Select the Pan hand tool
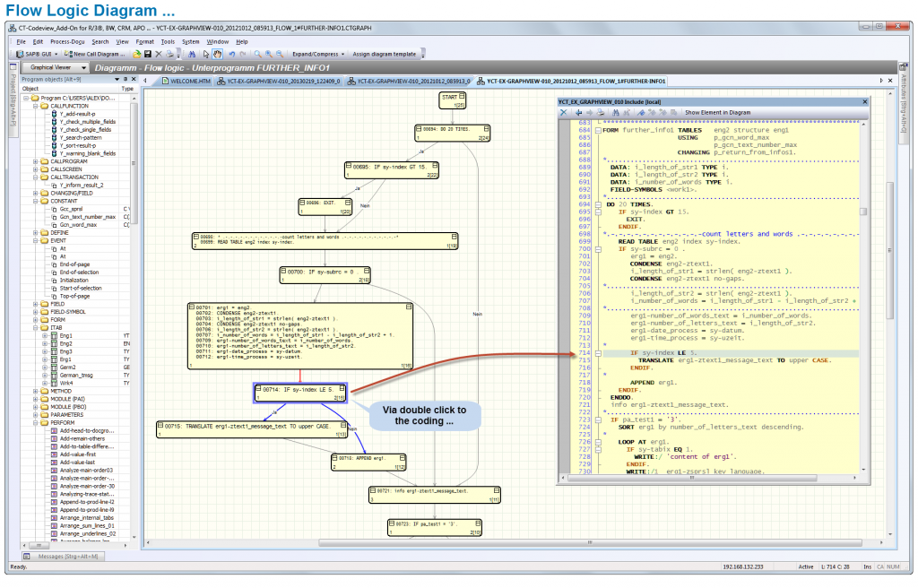Screen dimensions: 918x588 tap(217, 53)
